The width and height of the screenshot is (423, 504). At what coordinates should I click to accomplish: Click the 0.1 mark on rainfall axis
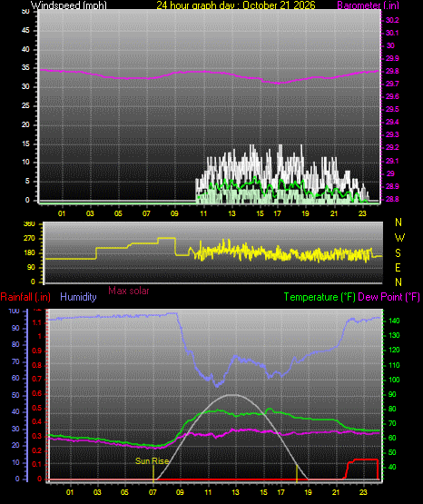[37, 464]
